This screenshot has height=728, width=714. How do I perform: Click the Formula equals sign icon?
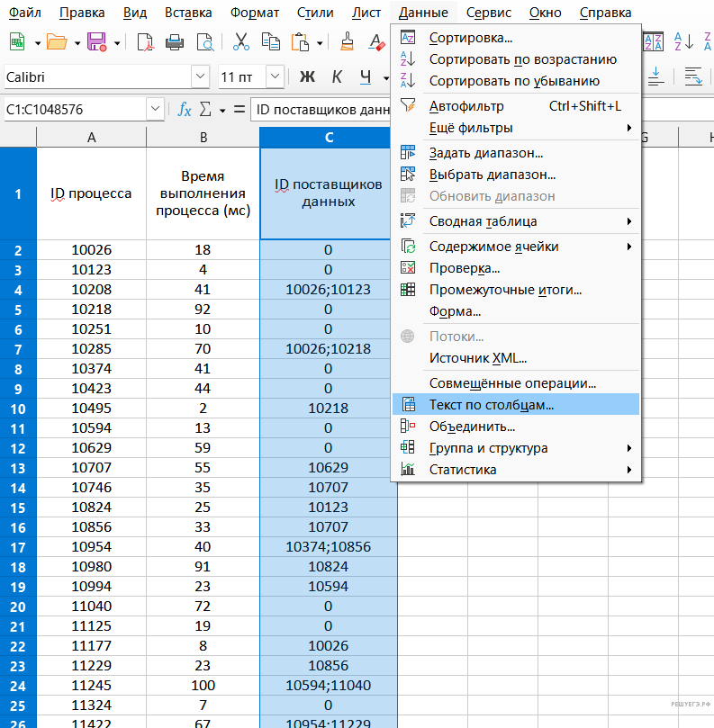[x=240, y=110]
